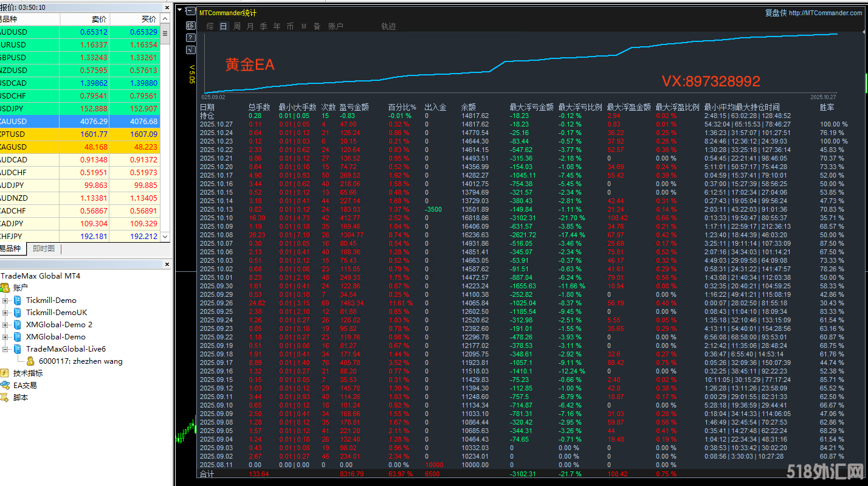Select the 6000117 zhezhen wang account icon

point(30,361)
